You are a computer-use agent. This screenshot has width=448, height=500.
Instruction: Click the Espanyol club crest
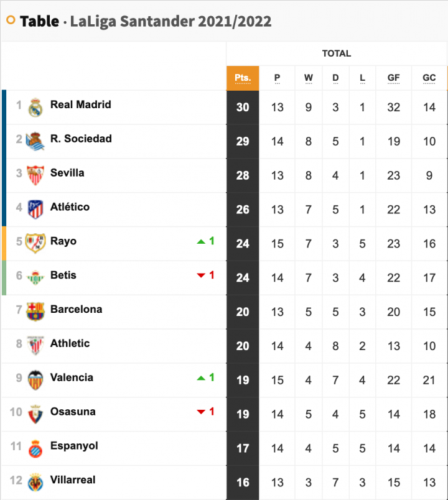35,448
